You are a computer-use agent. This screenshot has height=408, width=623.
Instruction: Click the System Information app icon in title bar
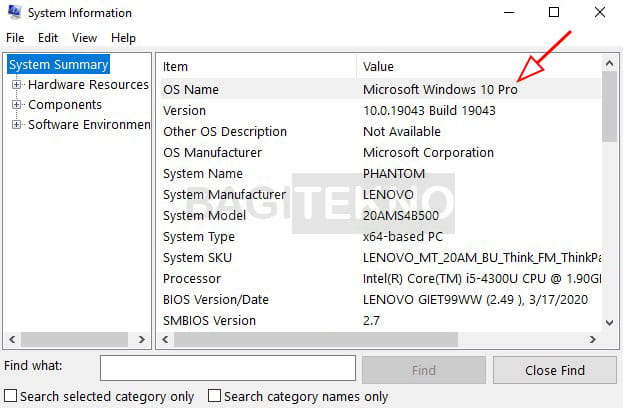point(14,12)
